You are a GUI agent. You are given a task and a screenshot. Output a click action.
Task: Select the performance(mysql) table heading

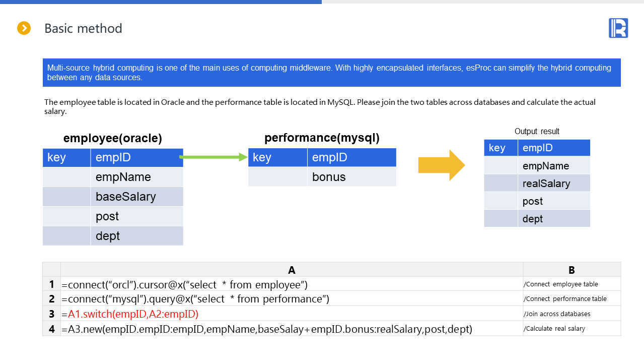(322, 138)
